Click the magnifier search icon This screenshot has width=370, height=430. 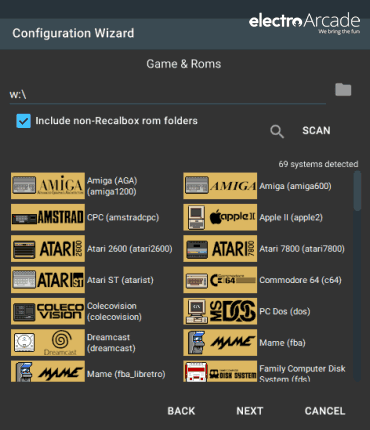277,131
